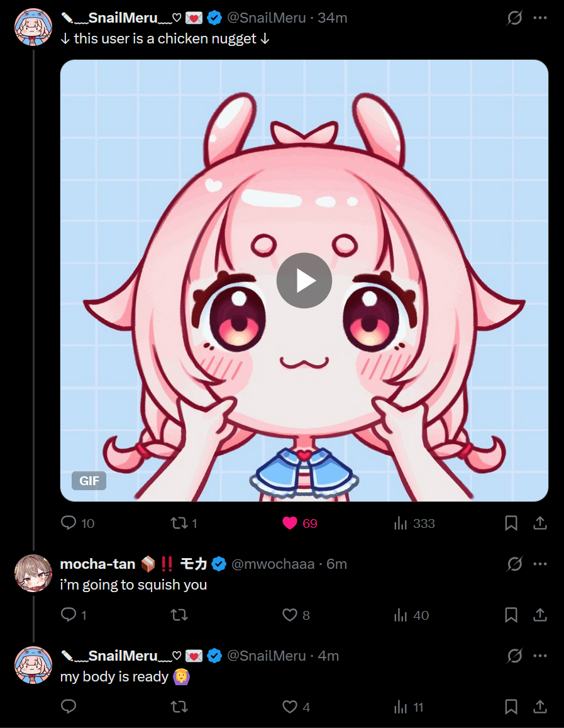Open @mwochaaa profile handle link
Image resolution: width=564 pixels, height=728 pixels.
pyautogui.click(x=273, y=564)
